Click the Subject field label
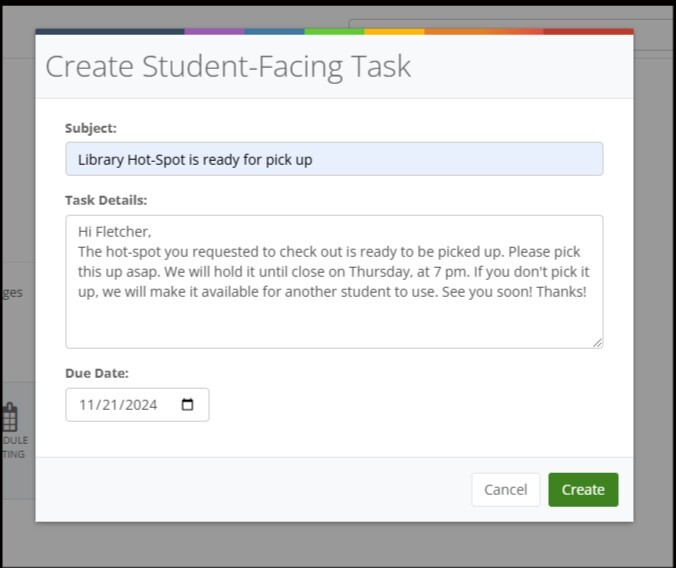 point(91,128)
